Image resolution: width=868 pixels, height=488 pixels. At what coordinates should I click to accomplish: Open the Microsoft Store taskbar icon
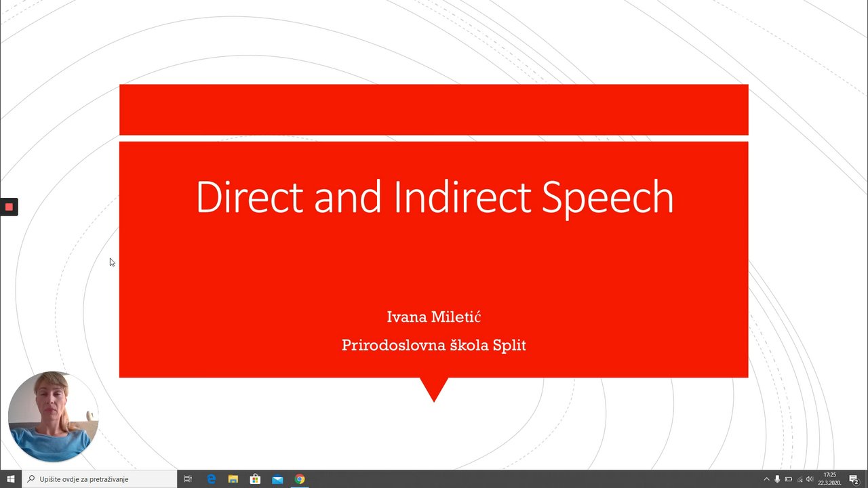pos(255,479)
